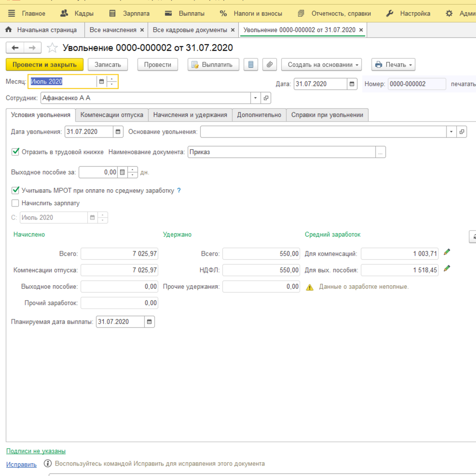Click the info icon next to Исправить
The image size is (476, 476).
point(48,463)
